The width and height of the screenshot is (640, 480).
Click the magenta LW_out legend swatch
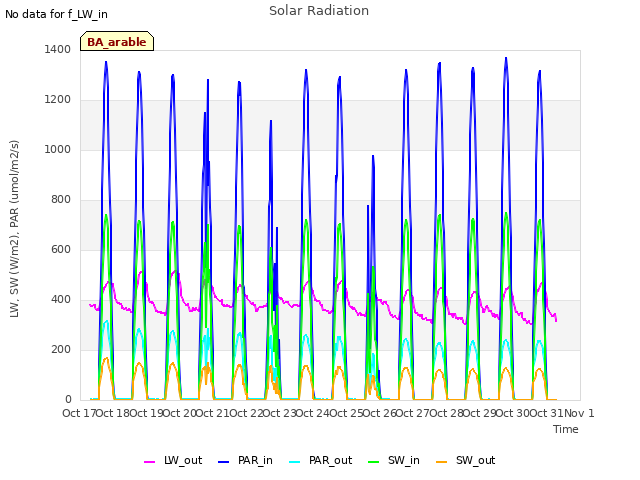coord(149,462)
